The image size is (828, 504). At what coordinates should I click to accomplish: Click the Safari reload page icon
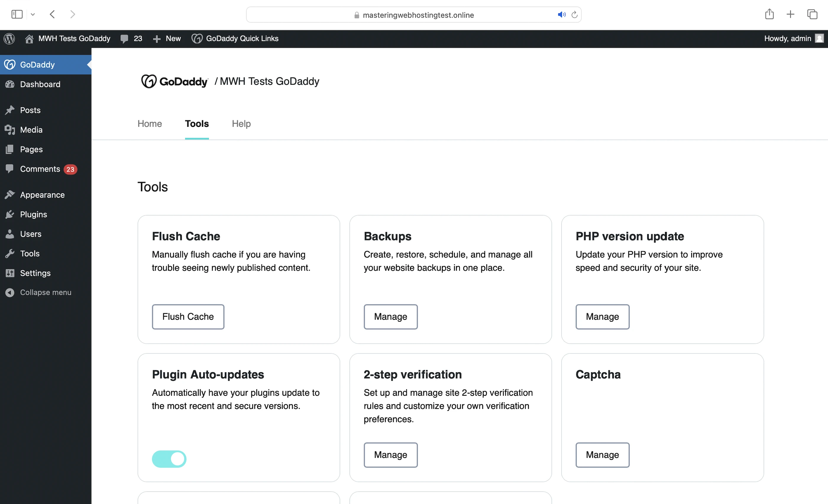coord(574,15)
